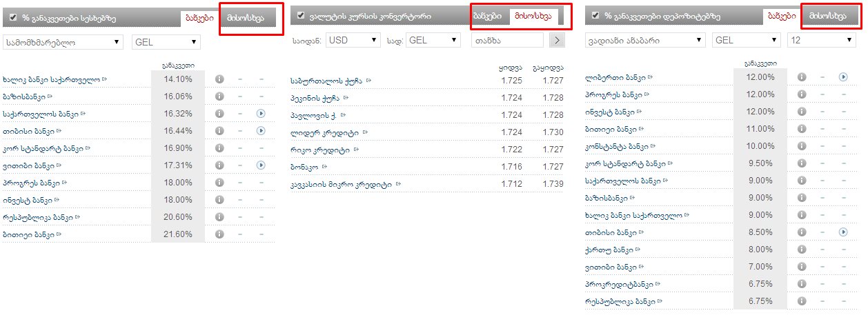Viewport: 868px width, 315px height.
Task: Click the converter arrow submit button
Action: [556, 40]
